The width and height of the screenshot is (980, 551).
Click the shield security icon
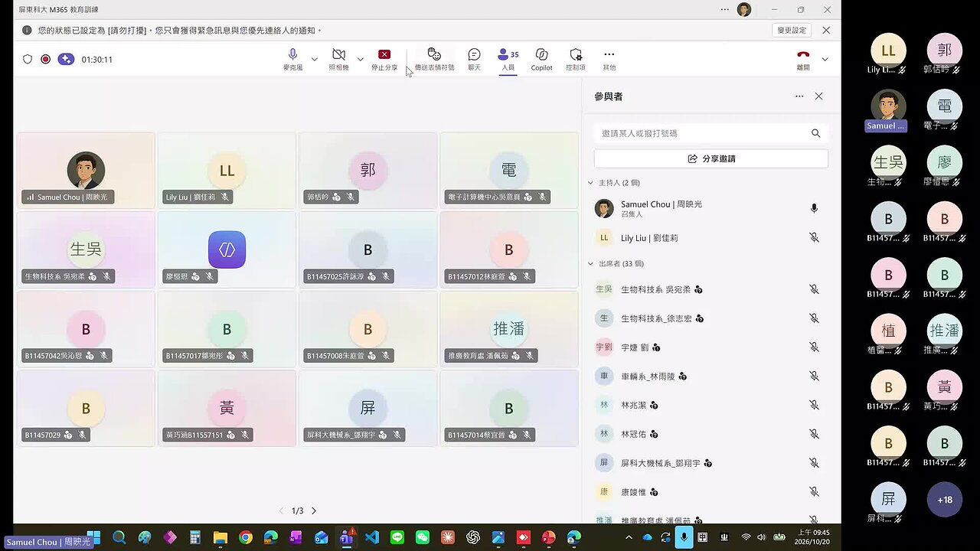pyautogui.click(x=28, y=59)
